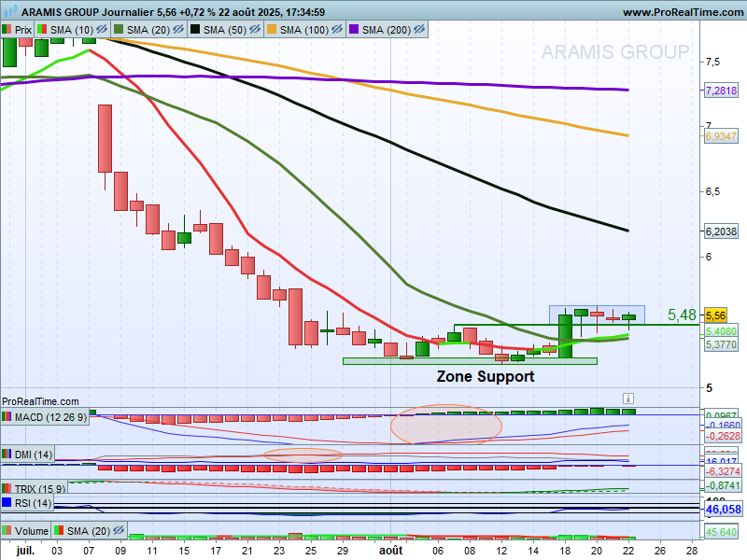Click the DMI indicator icon
This screenshot has height=560, width=747.
click(x=7, y=455)
